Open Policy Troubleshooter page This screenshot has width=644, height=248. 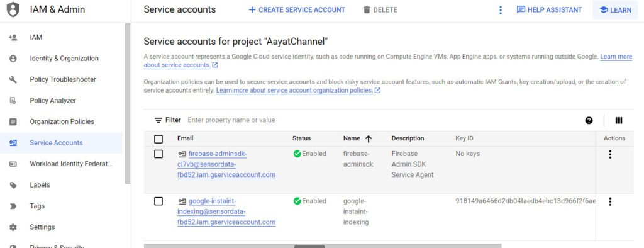[x=62, y=79]
